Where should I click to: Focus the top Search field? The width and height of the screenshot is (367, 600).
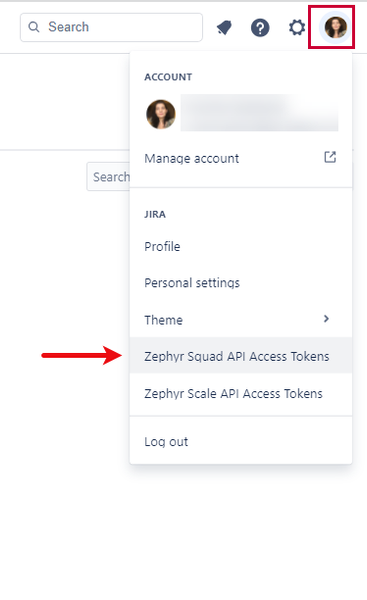pos(111,27)
